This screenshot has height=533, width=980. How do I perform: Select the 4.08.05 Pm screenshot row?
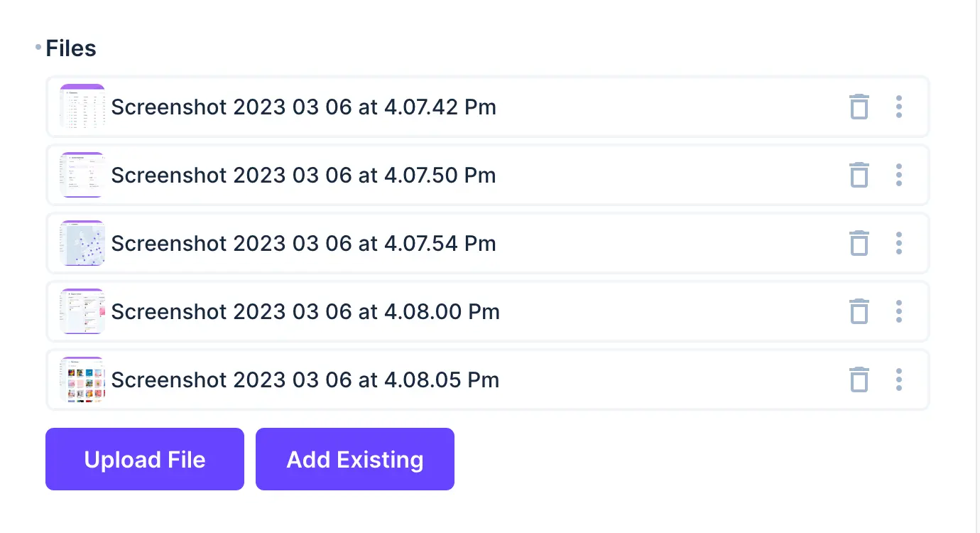(488, 379)
